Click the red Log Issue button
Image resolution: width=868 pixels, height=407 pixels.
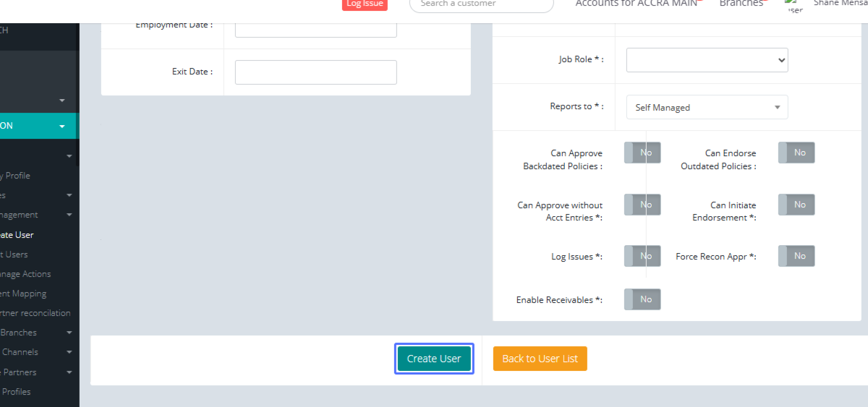point(365,4)
